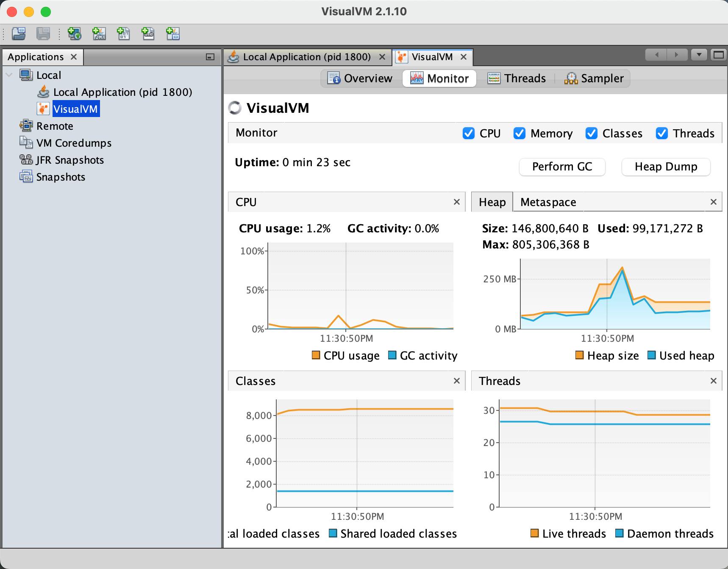Screen dimensions: 728x569
Task: Click the VM Coredumps icon in the tree
Action: (x=26, y=143)
